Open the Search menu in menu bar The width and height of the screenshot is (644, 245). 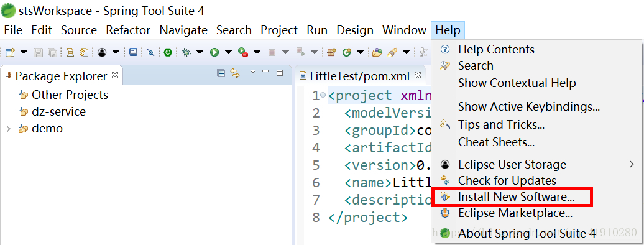point(234,30)
